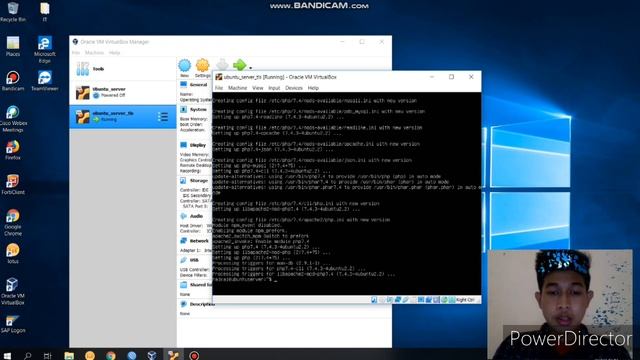Open Machine menu in the running VM window
640x360 pixels.
coord(238,88)
